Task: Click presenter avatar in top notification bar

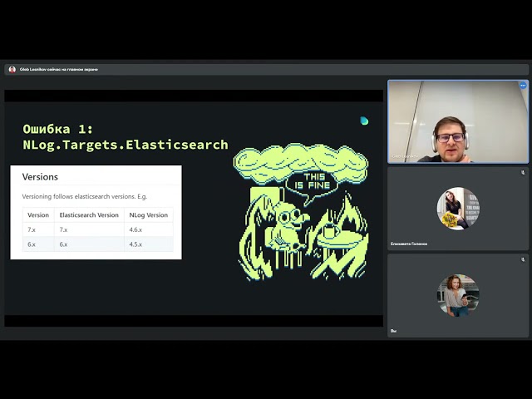Action: pyautogui.click(x=12, y=69)
